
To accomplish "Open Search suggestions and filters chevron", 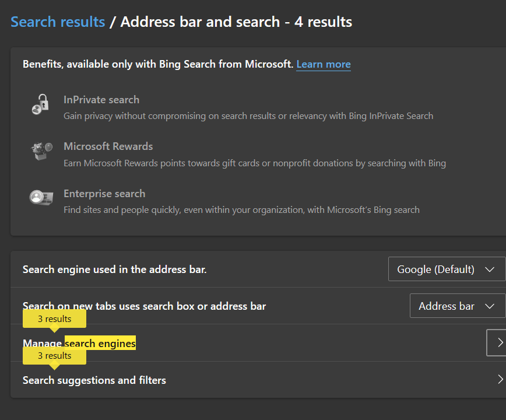I will click(x=500, y=379).
